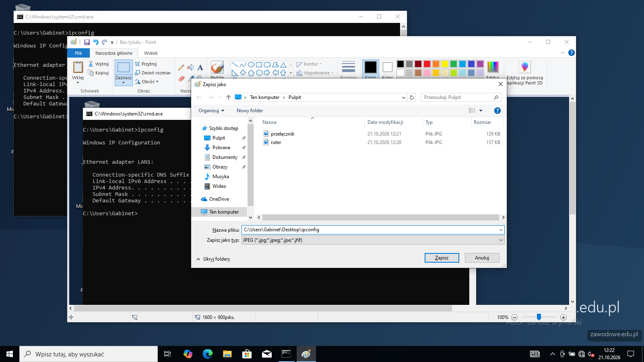Switch to the Widok tab in Paint

(x=151, y=53)
